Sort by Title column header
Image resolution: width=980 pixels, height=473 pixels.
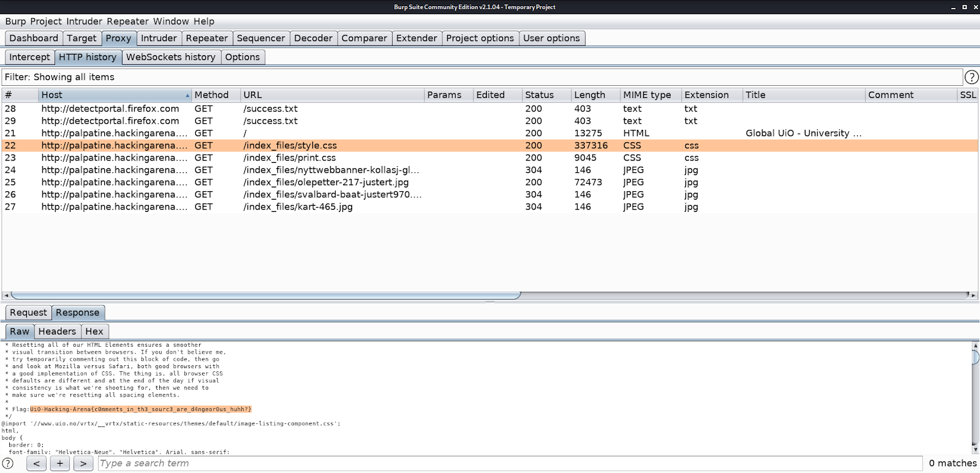[x=804, y=95]
